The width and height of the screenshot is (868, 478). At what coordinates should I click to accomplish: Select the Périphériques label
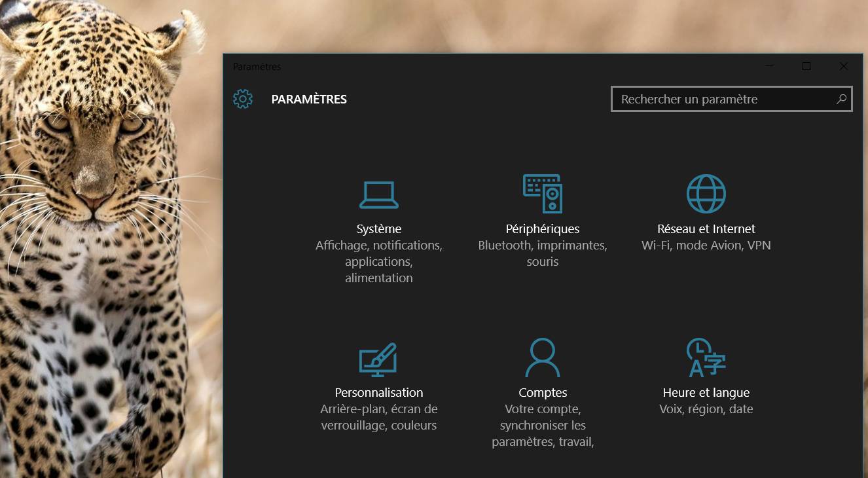(x=543, y=229)
